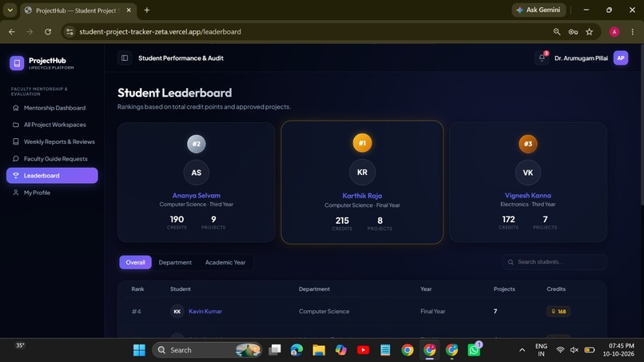Open the Chrome three-dot menu

point(633,32)
